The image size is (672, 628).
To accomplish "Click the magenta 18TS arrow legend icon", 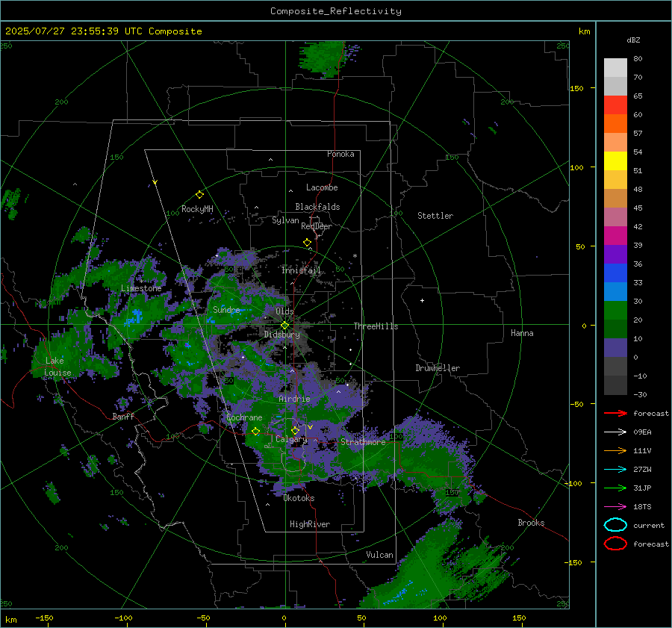I will tap(615, 507).
